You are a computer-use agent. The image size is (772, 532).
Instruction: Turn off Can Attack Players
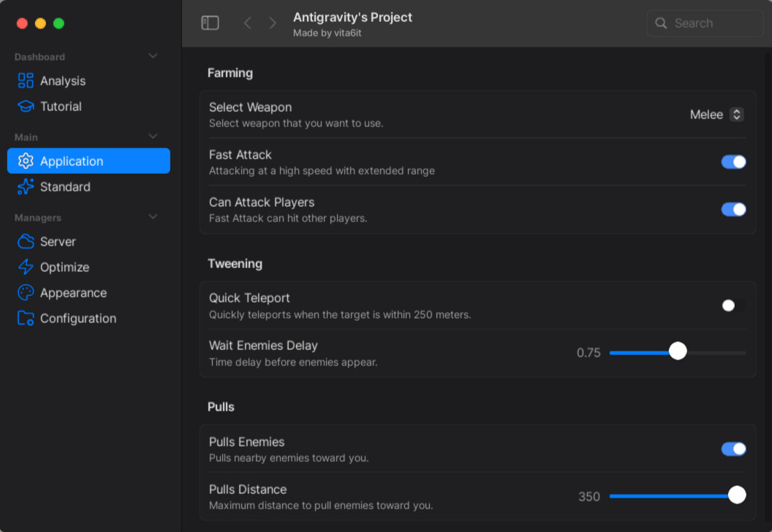coord(733,209)
